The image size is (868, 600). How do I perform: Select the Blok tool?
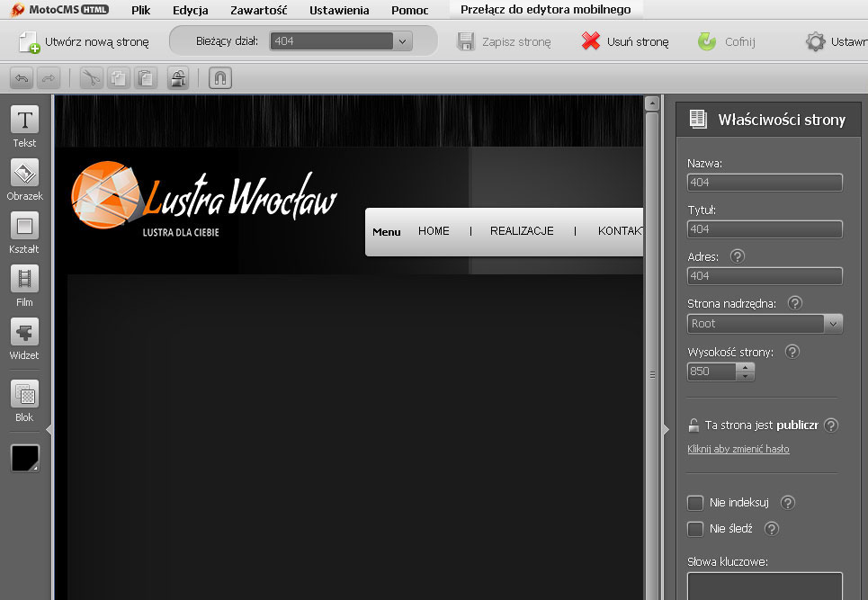pos(23,396)
